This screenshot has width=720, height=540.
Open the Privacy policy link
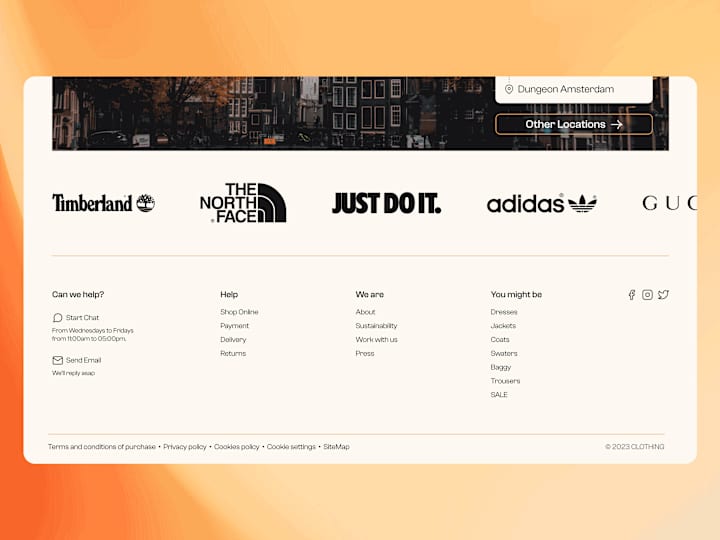[x=185, y=446]
